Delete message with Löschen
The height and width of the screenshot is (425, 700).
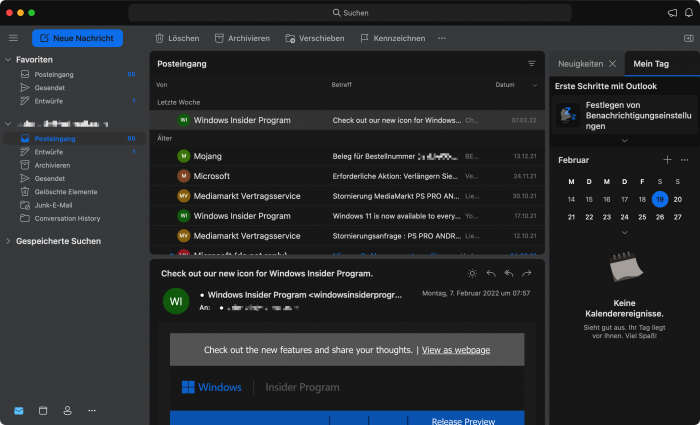pos(177,38)
